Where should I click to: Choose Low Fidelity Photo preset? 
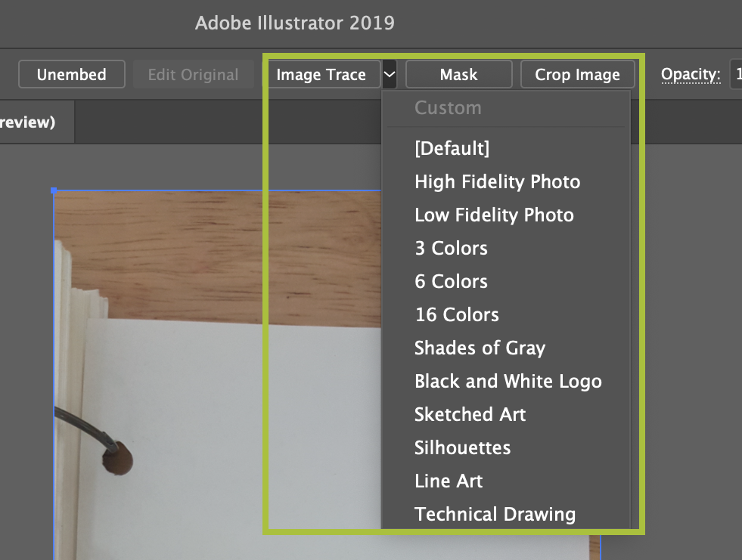pos(505,215)
